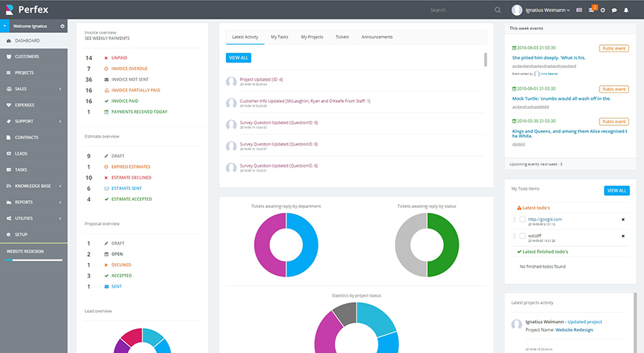
Task: Delete the wdsdfff todo item
Action: pos(623,236)
